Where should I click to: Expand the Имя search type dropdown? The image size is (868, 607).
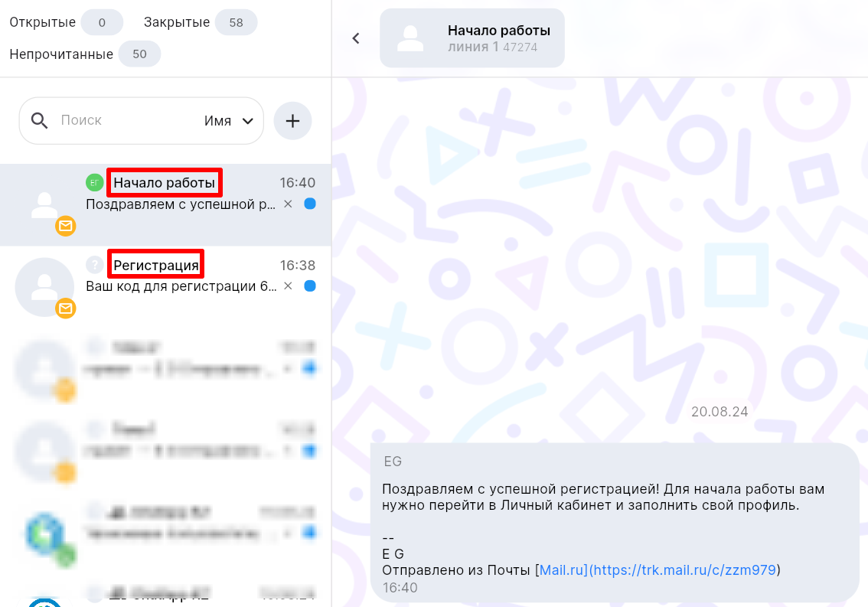coord(229,121)
